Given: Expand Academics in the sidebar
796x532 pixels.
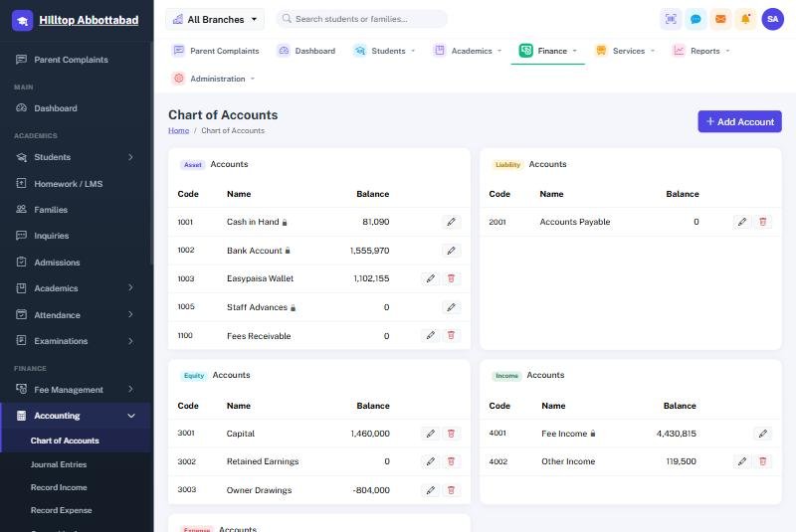Looking at the screenshot, I should 77,288.
